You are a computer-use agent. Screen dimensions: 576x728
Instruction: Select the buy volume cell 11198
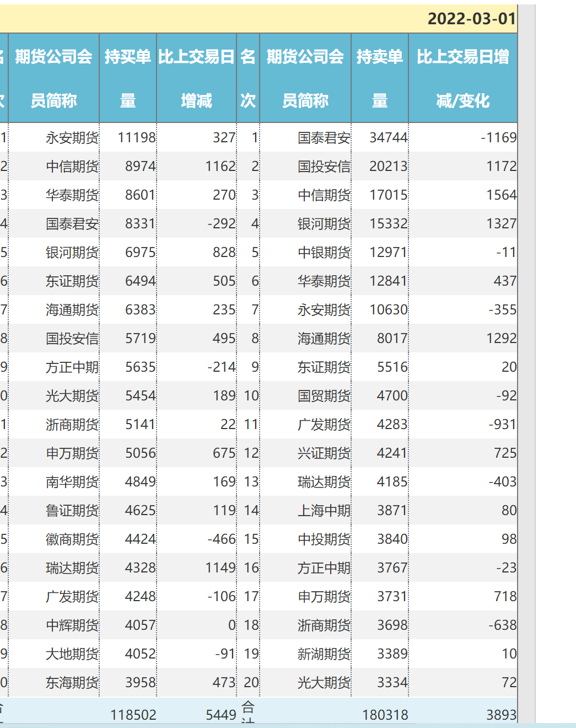[128, 137]
